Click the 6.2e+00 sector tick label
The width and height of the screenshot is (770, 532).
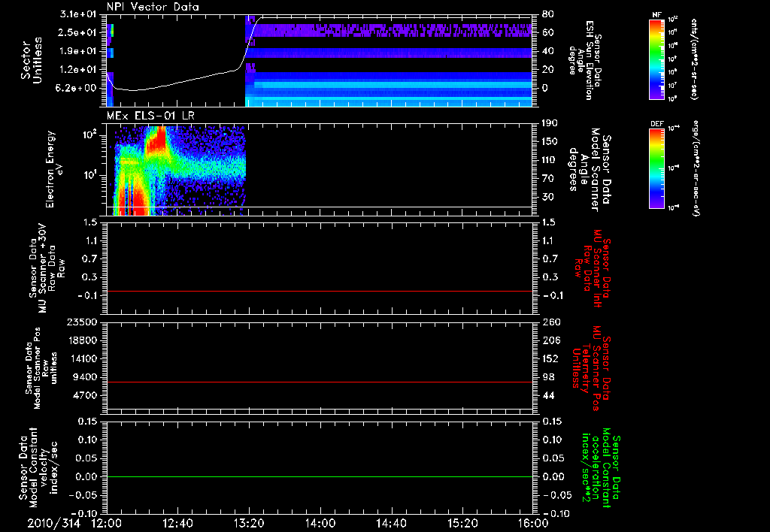[77, 88]
